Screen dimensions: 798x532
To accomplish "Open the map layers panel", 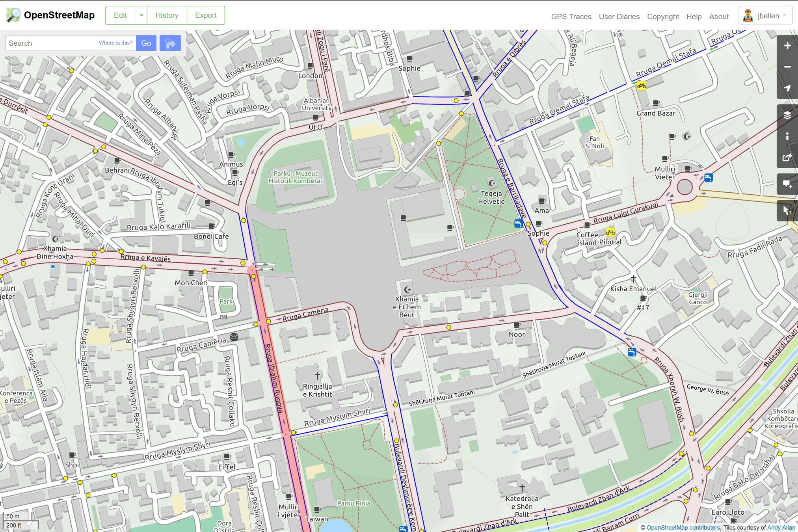I will [787, 115].
